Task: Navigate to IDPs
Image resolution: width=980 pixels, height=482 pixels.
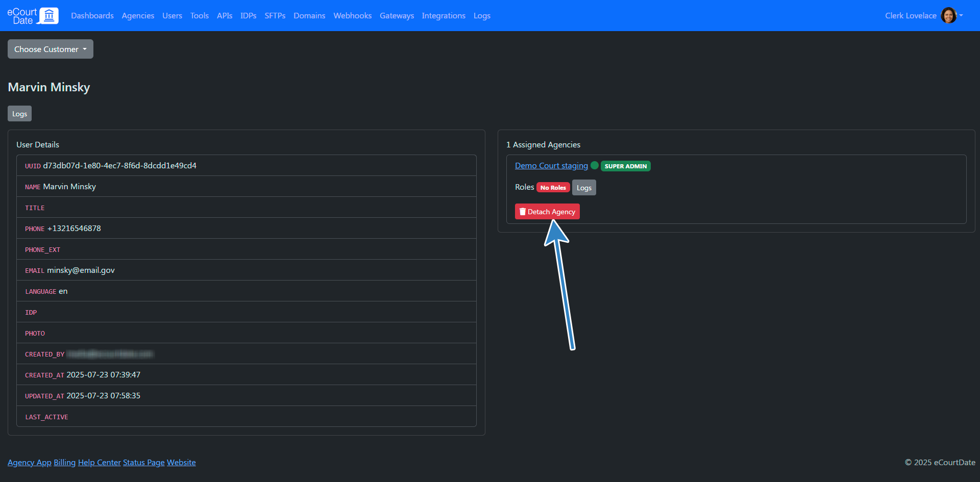Action: pyautogui.click(x=249, y=16)
